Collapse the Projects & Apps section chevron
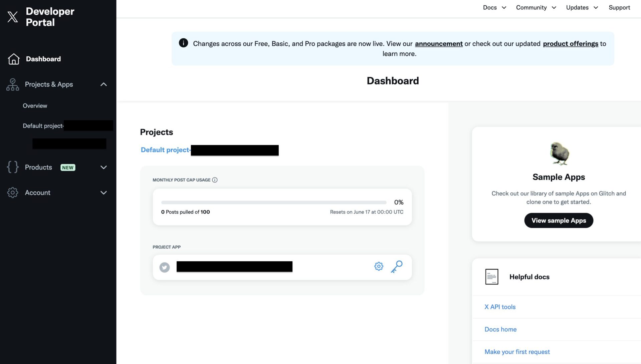 pyautogui.click(x=103, y=84)
